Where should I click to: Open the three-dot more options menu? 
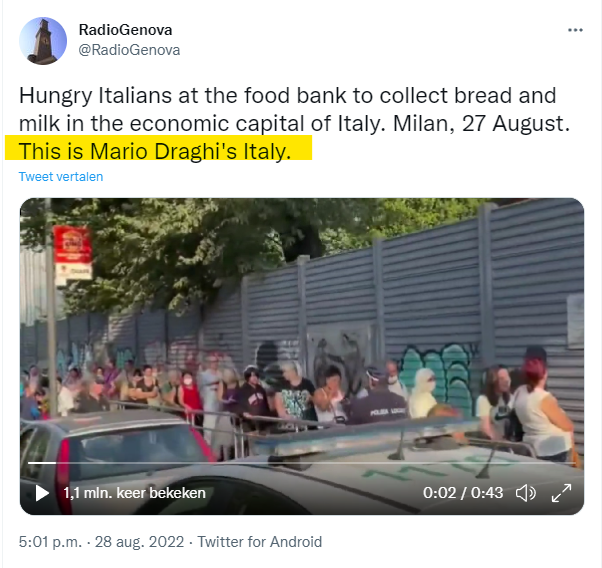pyautogui.click(x=575, y=30)
